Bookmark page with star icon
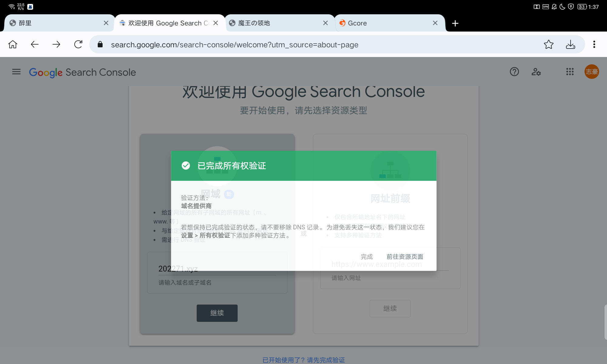607x364 pixels. point(548,45)
